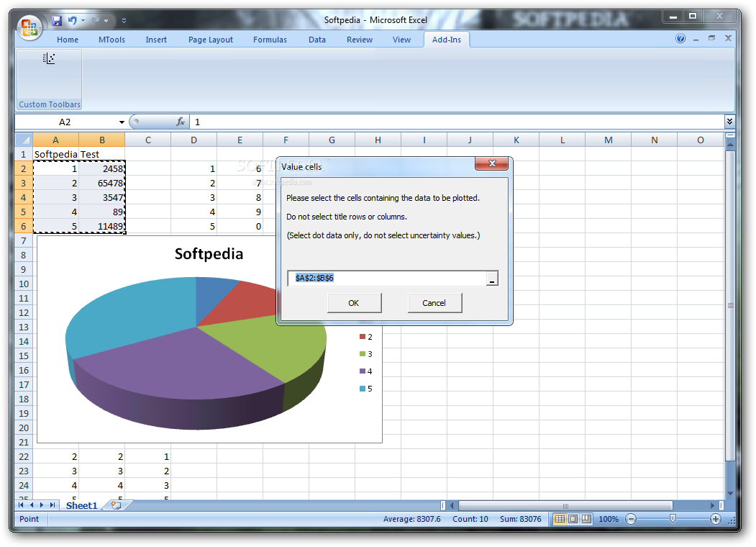Image resolution: width=756 pixels, height=547 pixels.
Task: Open the Formulas ribbon tab
Action: [x=270, y=40]
